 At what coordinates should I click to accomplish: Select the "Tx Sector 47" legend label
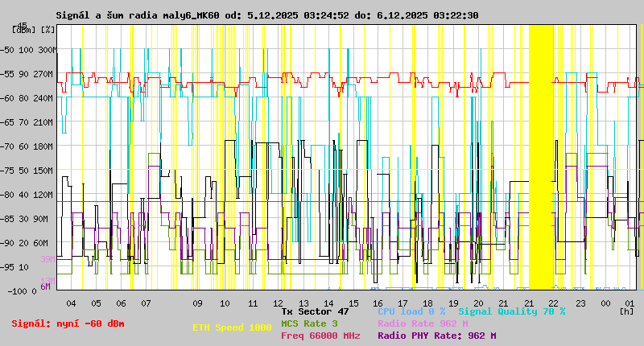[x=315, y=311]
